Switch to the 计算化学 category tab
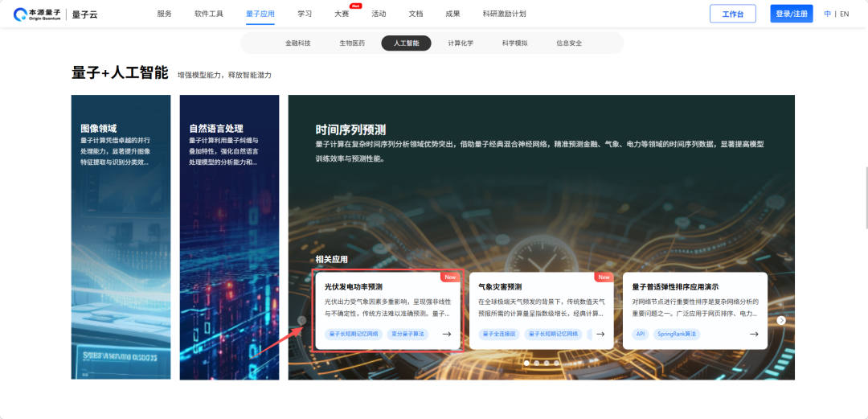Viewport: 868px width, 419px height. click(x=461, y=43)
